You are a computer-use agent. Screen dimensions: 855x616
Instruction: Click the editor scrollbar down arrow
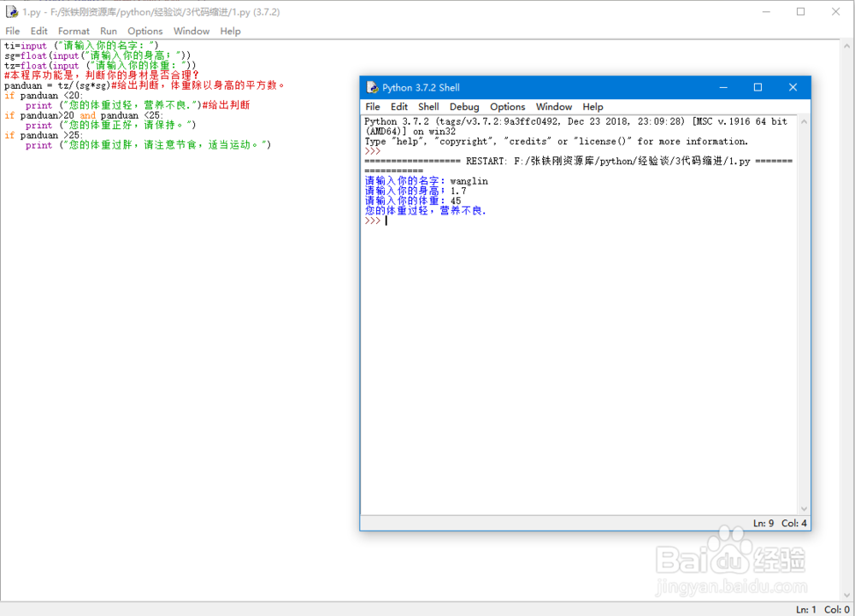tap(846, 595)
